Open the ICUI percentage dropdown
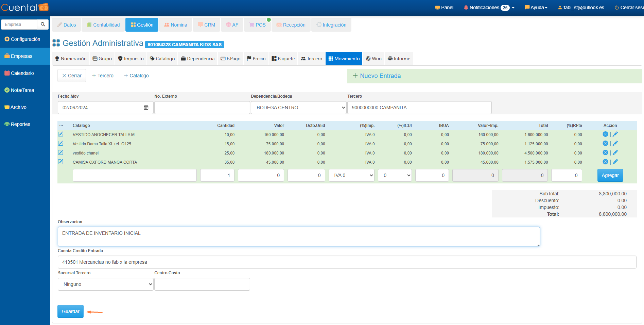 [395, 176]
